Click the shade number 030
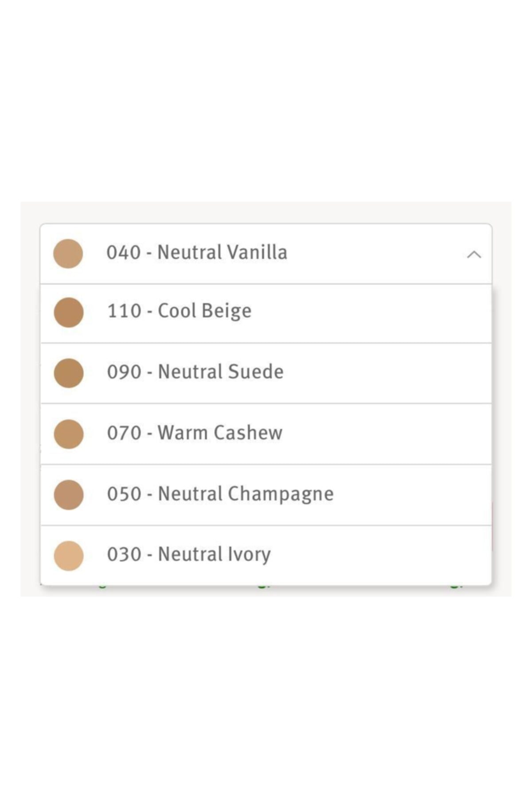 click(x=124, y=555)
